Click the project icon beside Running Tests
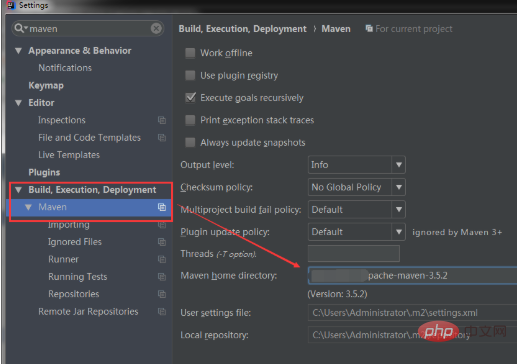This screenshot has width=517, height=364. coord(162,277)
